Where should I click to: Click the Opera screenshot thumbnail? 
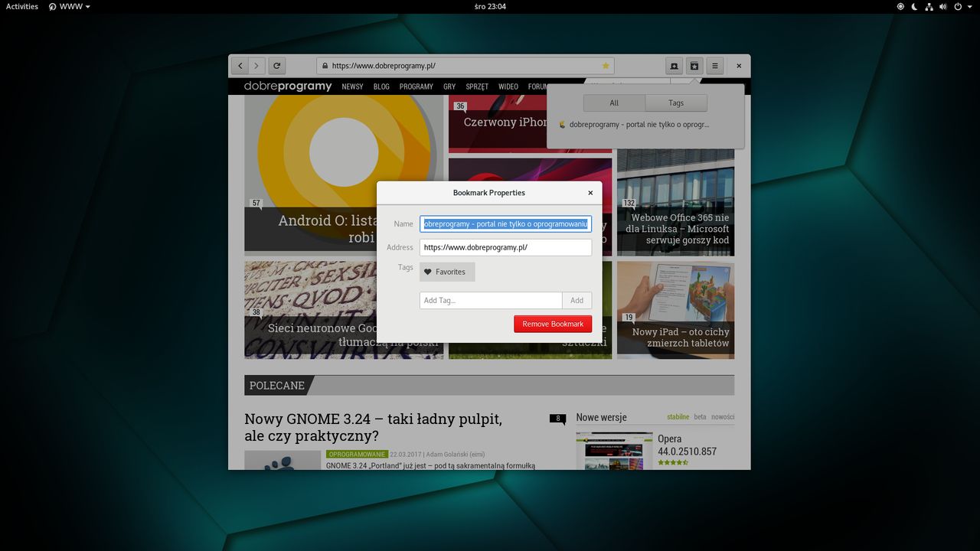(x=614, y=452)
